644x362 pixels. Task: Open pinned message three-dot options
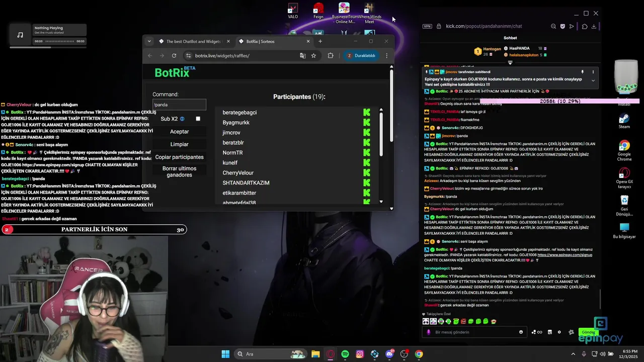[593, 72]
